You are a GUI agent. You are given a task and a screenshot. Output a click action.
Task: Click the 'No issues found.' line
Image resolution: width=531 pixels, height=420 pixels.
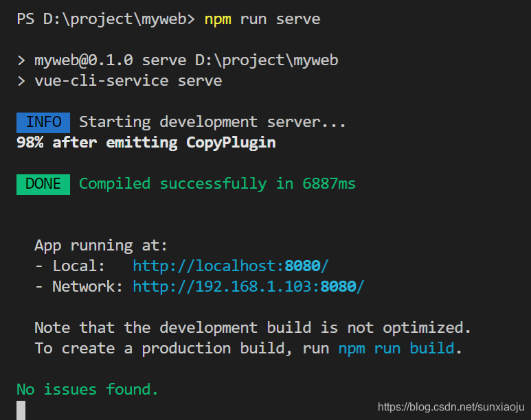tap(87, 390)
